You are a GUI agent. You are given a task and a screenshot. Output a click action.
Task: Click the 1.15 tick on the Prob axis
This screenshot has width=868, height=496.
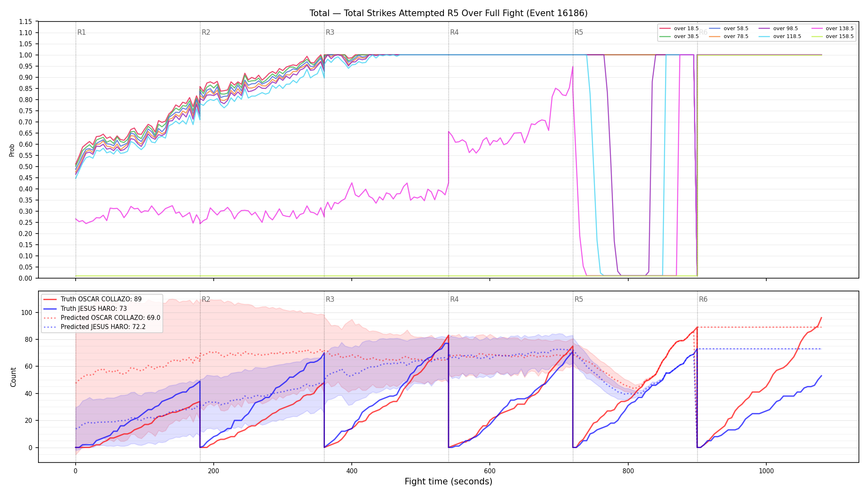[x=26, y=21]
